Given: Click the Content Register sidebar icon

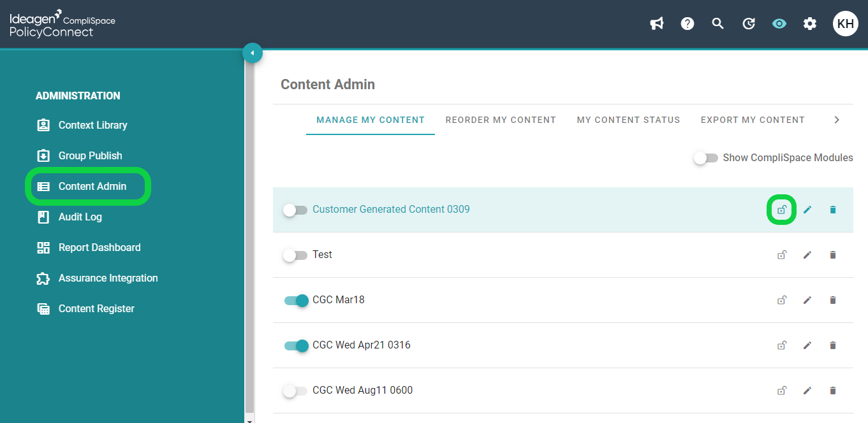Looking at the screenshot, I should click(43, 309).
